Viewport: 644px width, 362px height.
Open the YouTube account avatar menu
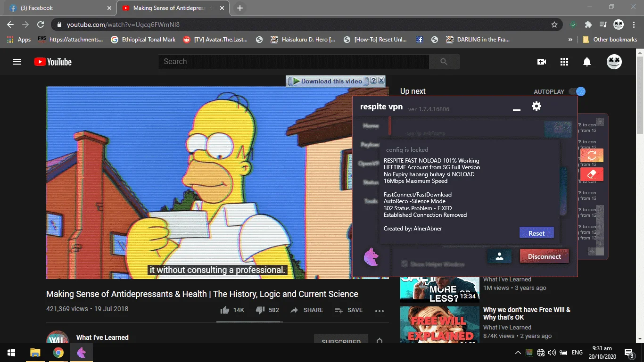614,62
